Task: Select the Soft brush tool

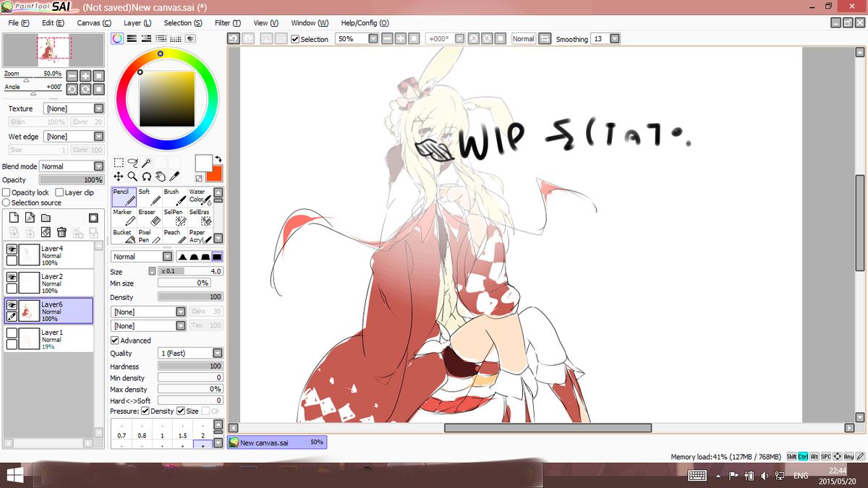Action: (149, 197)
